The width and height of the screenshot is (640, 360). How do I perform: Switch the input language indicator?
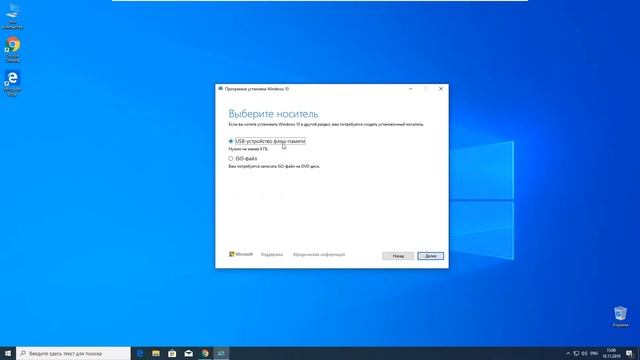point(594,353)
